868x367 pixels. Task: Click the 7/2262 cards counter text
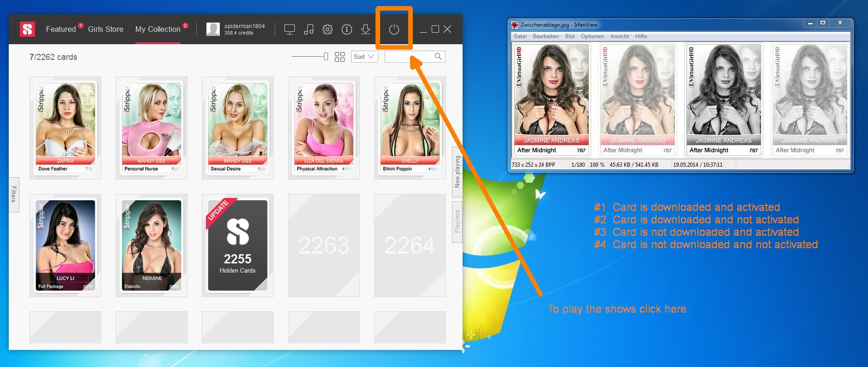coord(53,57)
